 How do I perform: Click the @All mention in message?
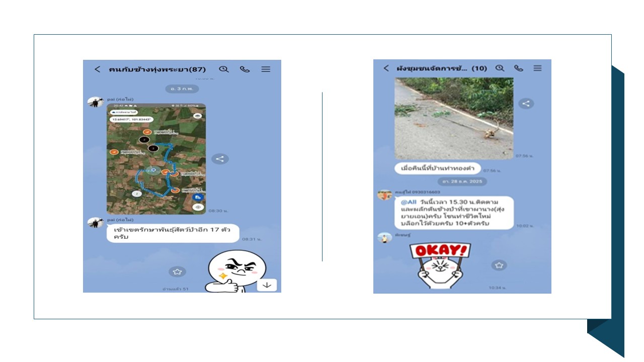pos(409,201)
